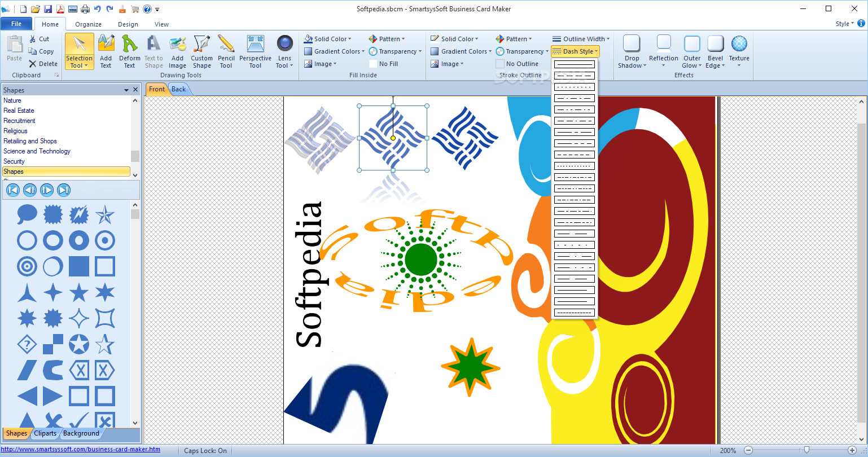Apply Drop Shadow effect
868x457 pixels.
click(x=632, y=51)
